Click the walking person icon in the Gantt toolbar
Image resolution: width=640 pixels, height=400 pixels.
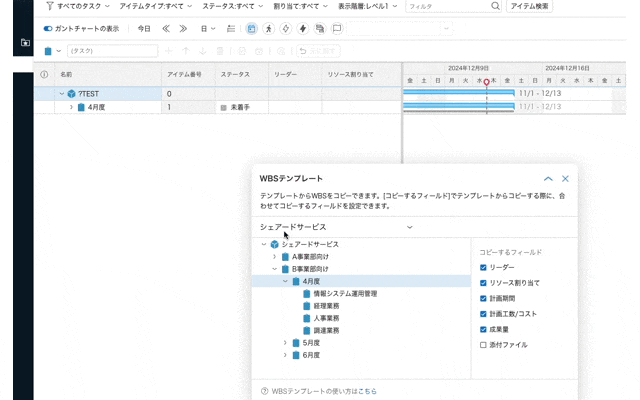(269, 29)
